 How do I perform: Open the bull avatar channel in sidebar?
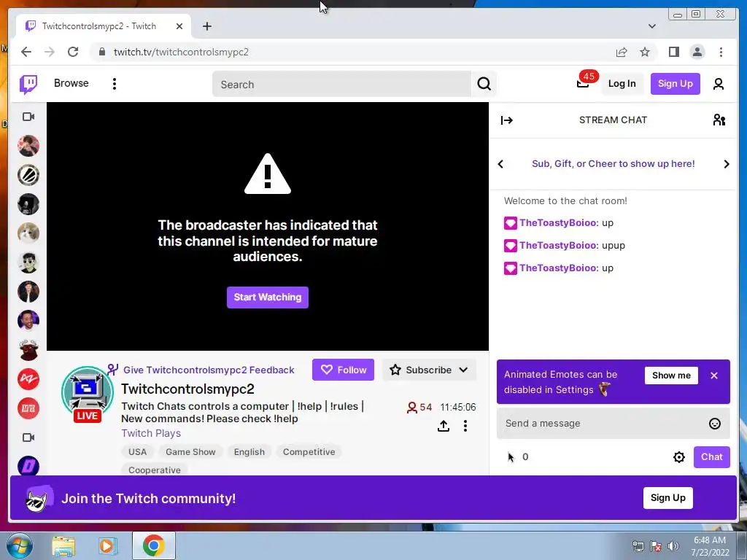(x=28, y=350)
